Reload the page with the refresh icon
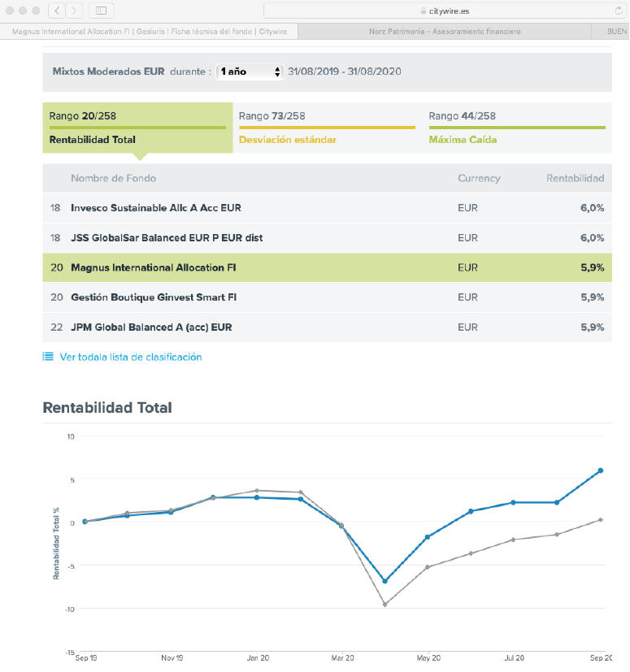Screen dimensions: 630x672 pos(619,11)
